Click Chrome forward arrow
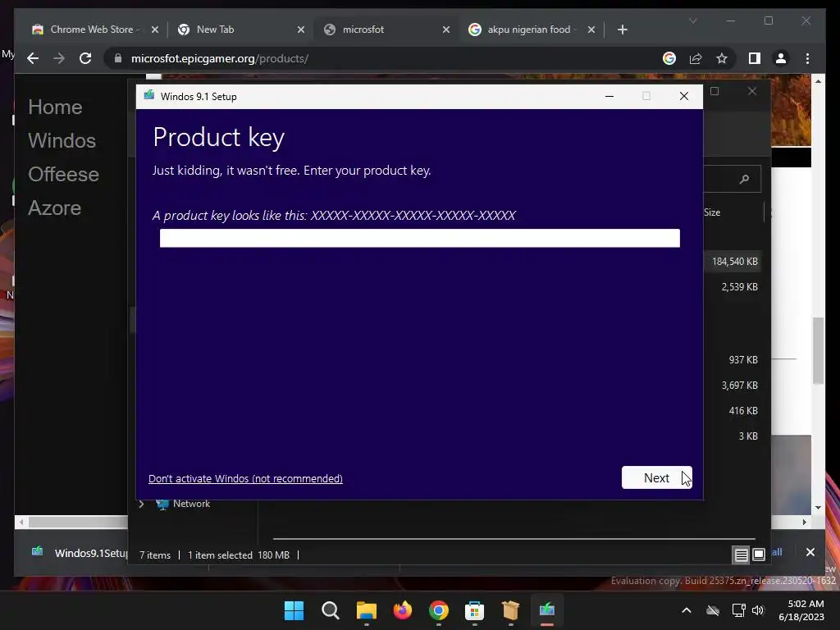Image resolution: width=840 pixels, height=630 pixels. (x=59, y=58)
